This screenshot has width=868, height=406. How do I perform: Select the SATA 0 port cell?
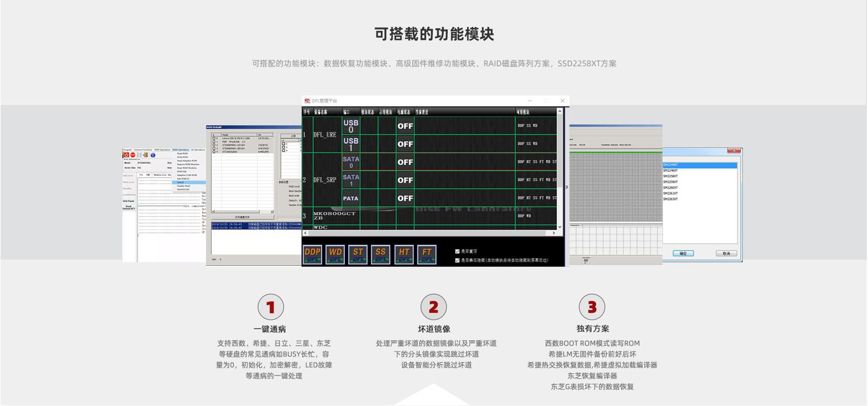(351, 162)
